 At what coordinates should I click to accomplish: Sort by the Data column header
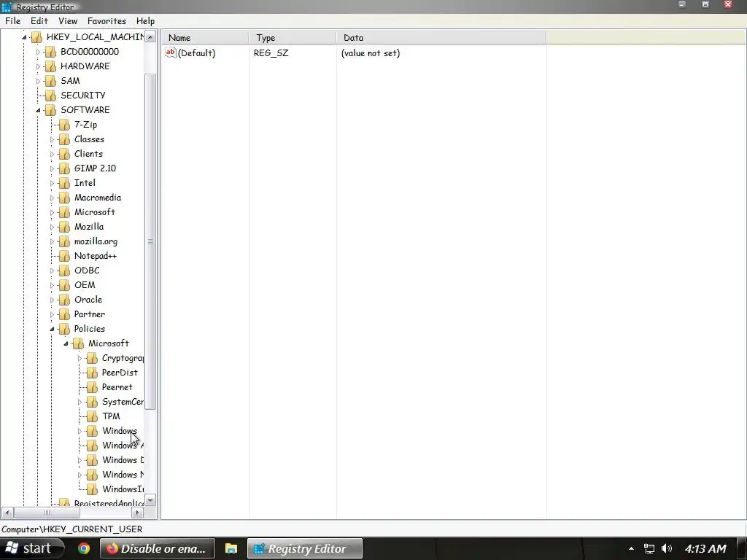(441, 38)
